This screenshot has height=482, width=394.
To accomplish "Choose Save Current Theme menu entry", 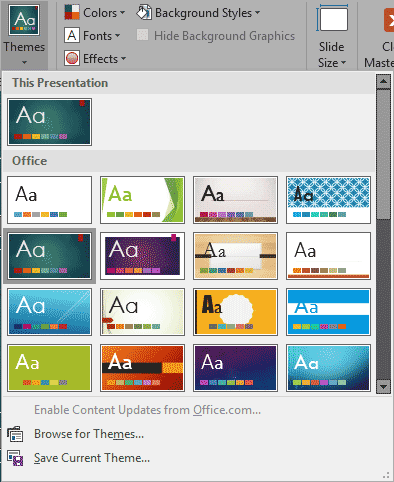I will [x=92, y=458].
